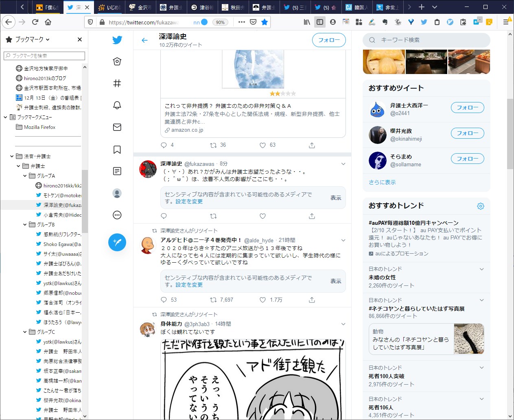Open Bookmarks icon in Twitter sidebar
The image size is (514, 420).
[x=117, y=149]
